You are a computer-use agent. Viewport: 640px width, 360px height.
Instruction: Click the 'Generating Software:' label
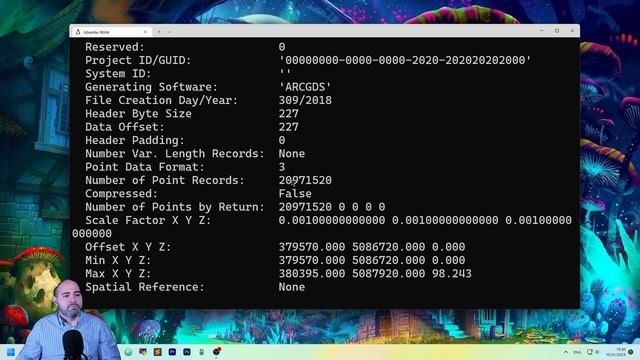151,87
